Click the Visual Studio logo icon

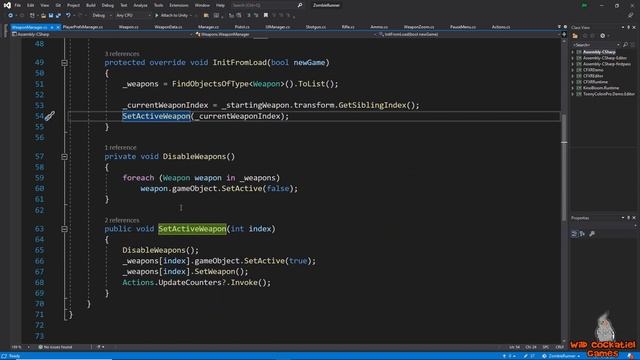7,5
